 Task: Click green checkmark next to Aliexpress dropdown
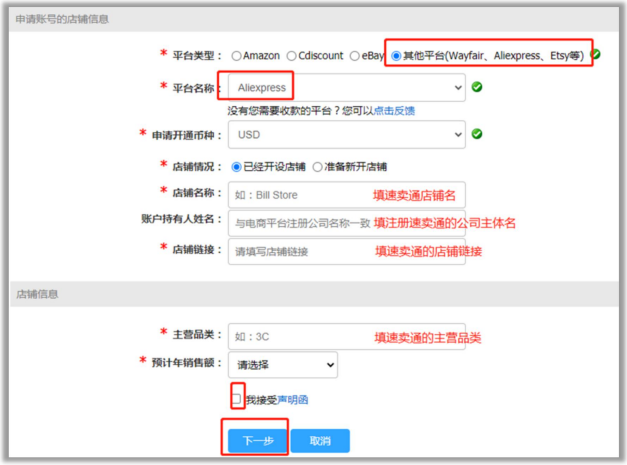click(x=477, y=88)
